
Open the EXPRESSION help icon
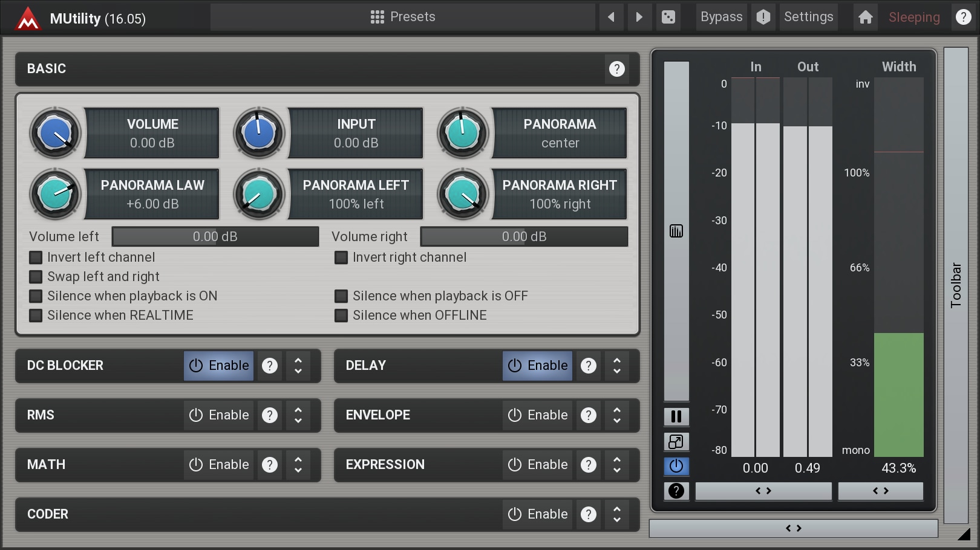tap(589, 465)
